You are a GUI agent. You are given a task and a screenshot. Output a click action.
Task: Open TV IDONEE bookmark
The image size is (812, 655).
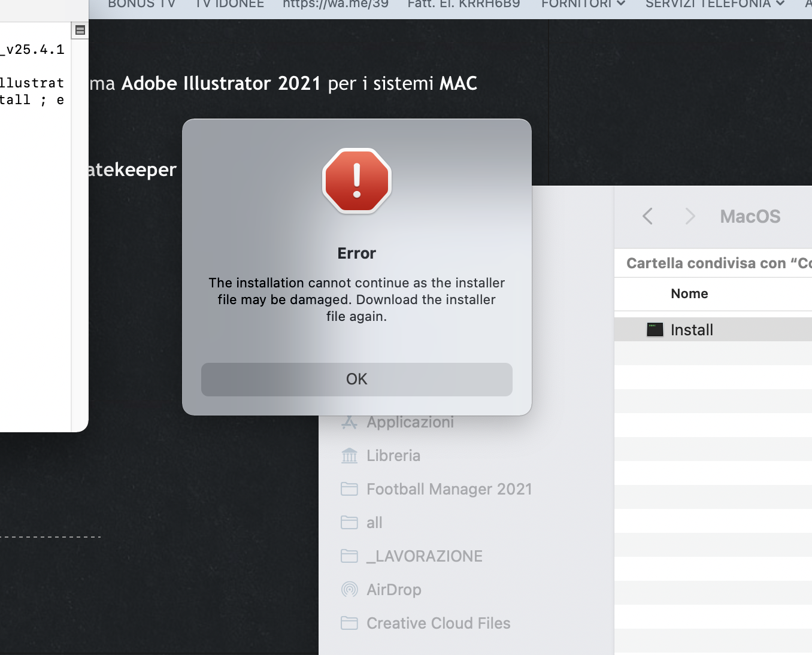click(x=229, y=4)
